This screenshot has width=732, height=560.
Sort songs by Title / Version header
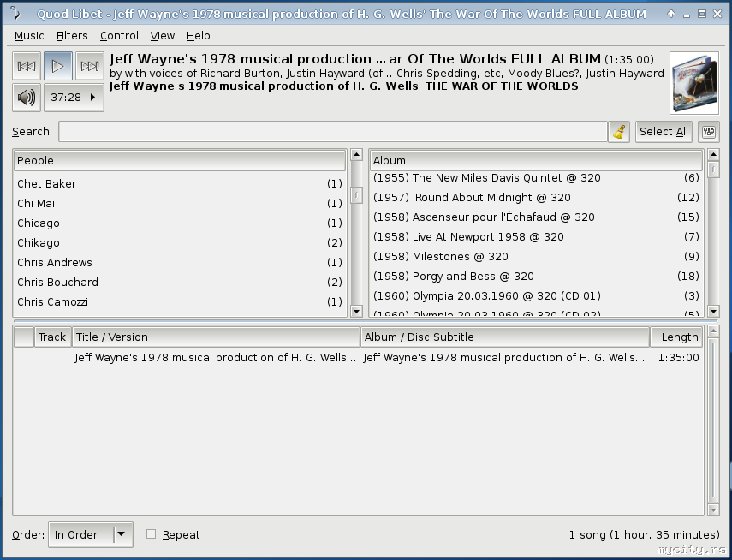click(216, 337)
